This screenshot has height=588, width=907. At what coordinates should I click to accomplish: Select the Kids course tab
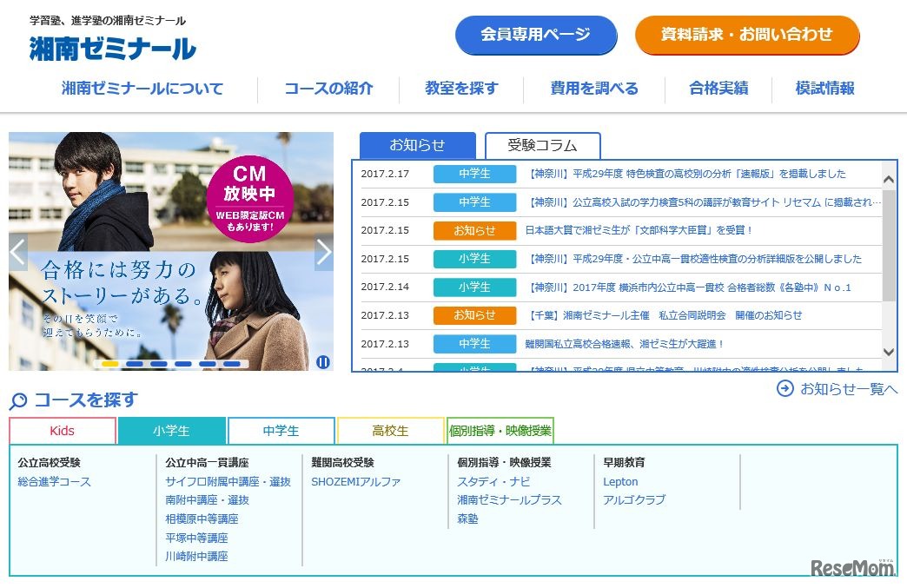[x=61, y=430]
